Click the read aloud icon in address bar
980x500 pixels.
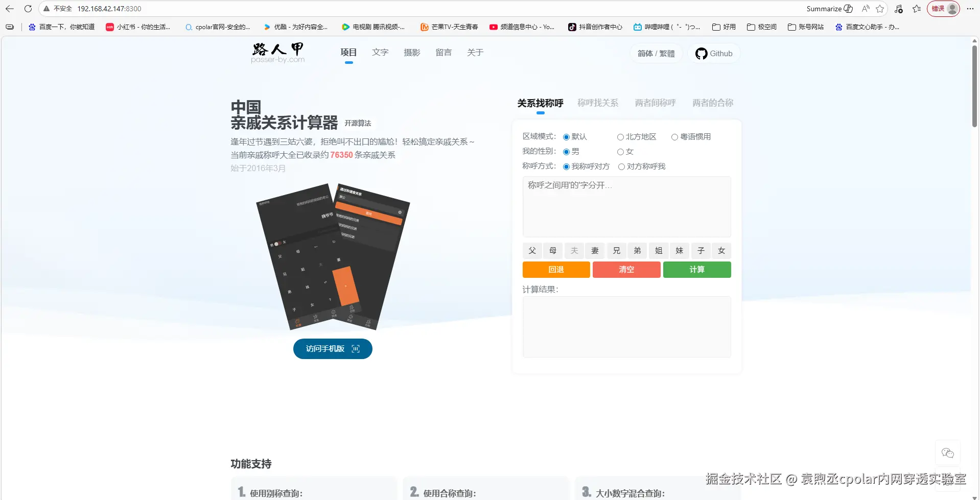(866, 9)
